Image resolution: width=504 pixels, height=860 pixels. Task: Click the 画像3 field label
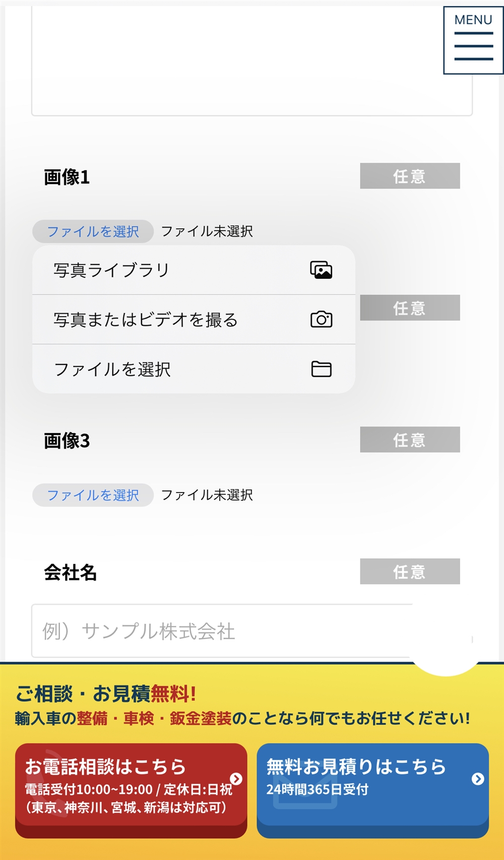(67, 441)
